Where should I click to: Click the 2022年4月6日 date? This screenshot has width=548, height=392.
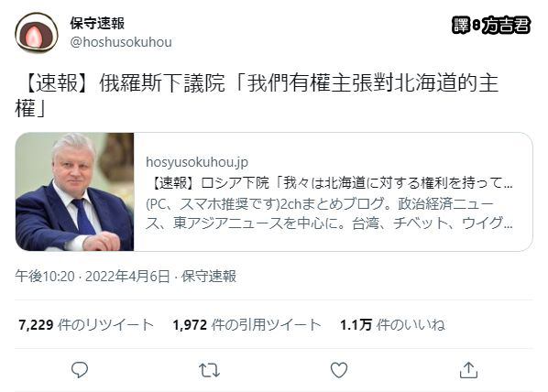coord(127,277)
